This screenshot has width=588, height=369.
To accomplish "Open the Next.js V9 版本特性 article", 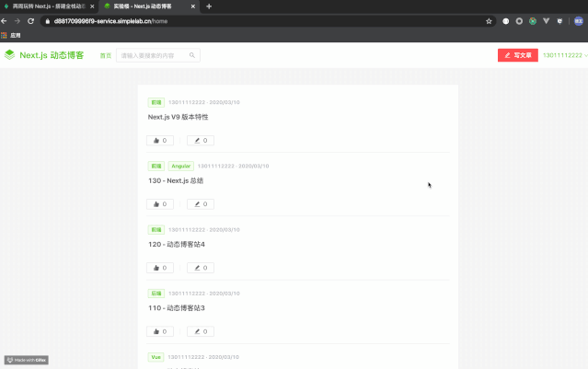I will click(x=178, y=117).
